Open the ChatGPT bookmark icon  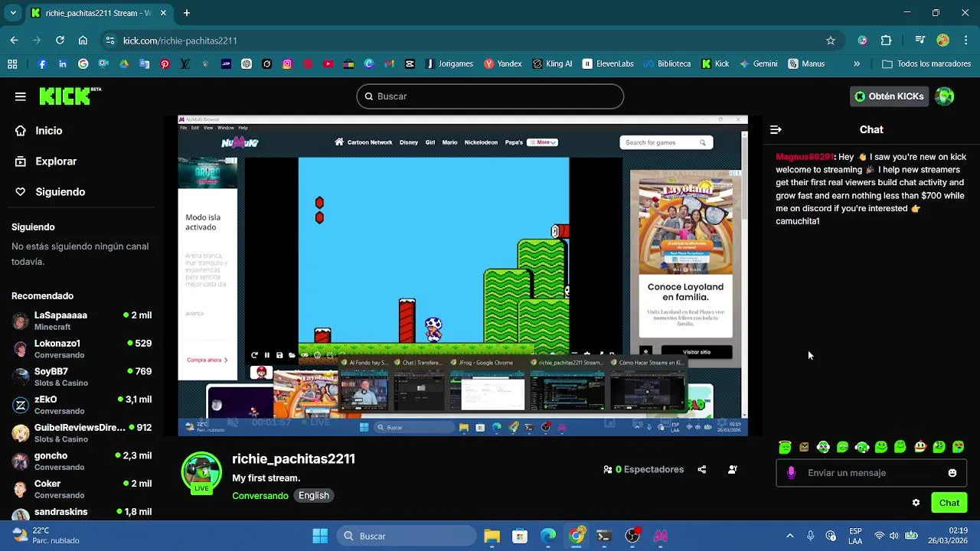247,64
